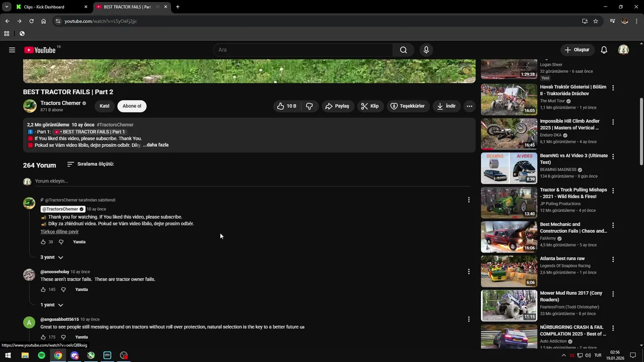Screen dimensions: 644x362
Task: Bookmark this page with star icon
Action: 596,21
